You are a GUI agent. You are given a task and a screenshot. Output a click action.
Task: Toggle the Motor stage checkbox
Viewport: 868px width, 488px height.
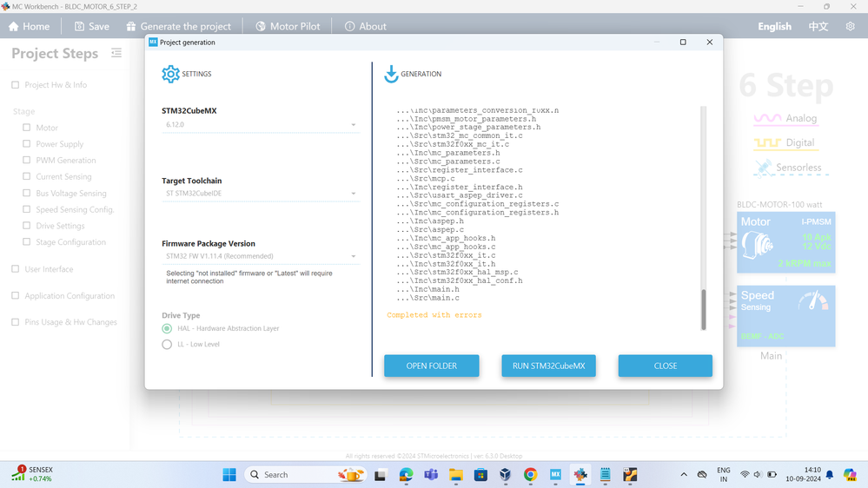click(27, 128)
